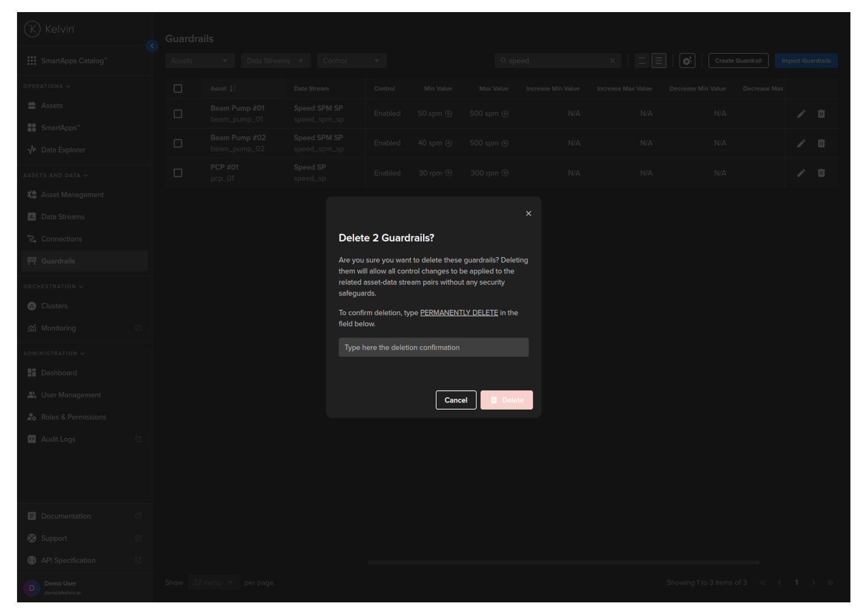Click edit pencil icon for PCP #01

801,173
